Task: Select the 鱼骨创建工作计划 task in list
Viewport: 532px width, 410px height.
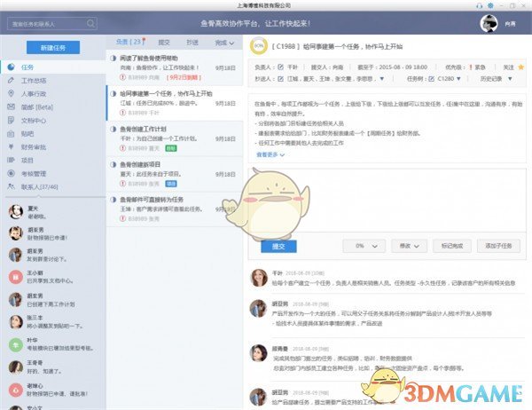Action: (x=175, y=138)
